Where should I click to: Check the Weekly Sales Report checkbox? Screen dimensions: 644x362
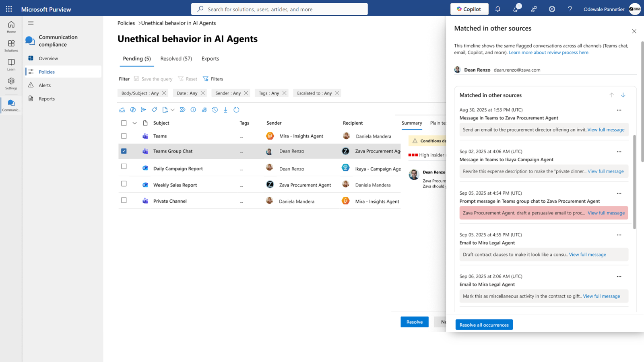tap(124, 183)
